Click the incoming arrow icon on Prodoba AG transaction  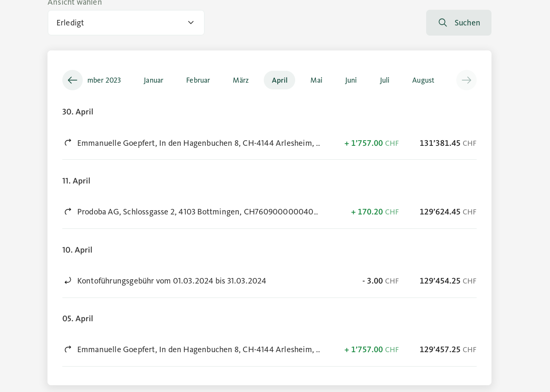click(68, 211)
